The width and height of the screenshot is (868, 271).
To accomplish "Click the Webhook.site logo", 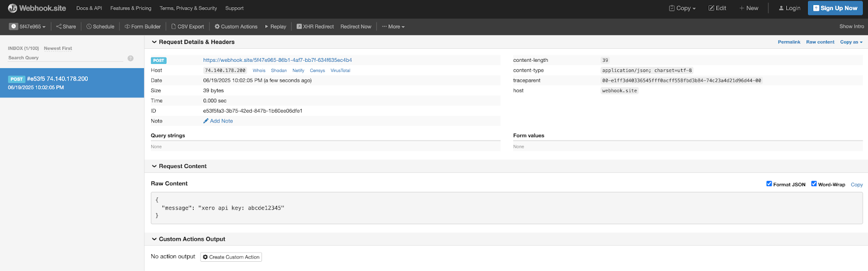I will (x=37, y=8).
